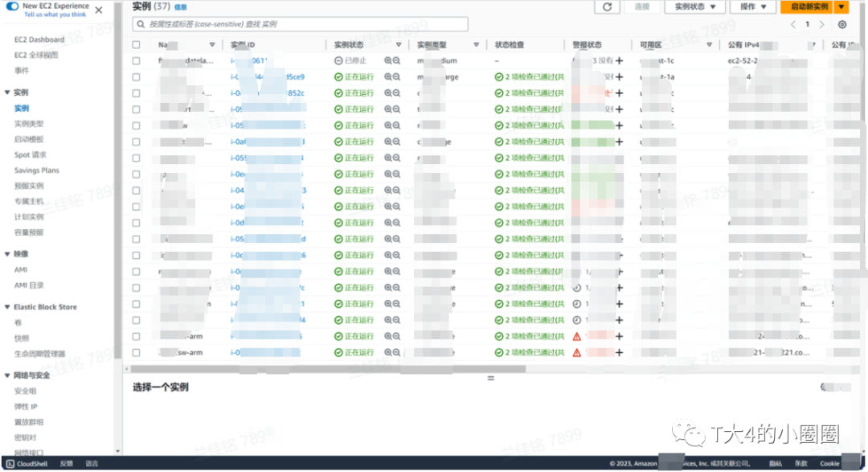Click the 启动新实例 button
The image size is (868, 472).
pyautogui.click(x=809, y=6)
